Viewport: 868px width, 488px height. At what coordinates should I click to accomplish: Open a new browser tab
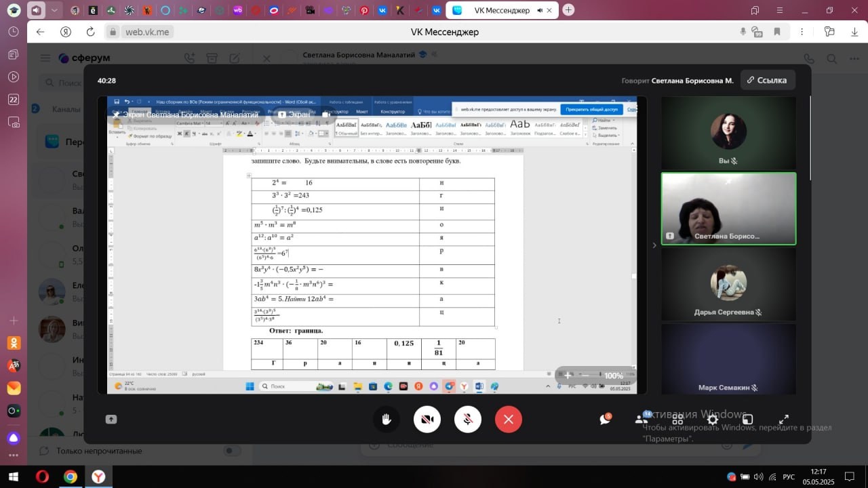pyautogui.click(x=568, y=10)
